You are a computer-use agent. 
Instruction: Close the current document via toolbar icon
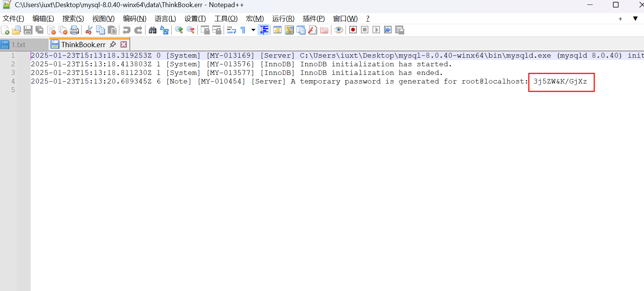52,30
